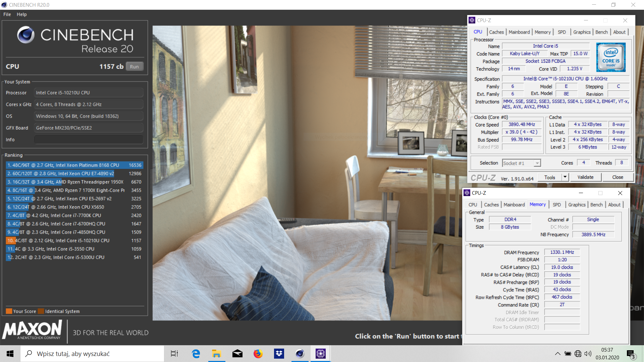The image size is (644, 362).
Task: Switch to Cinebench taskbar icon
Action: pos(300,354)
